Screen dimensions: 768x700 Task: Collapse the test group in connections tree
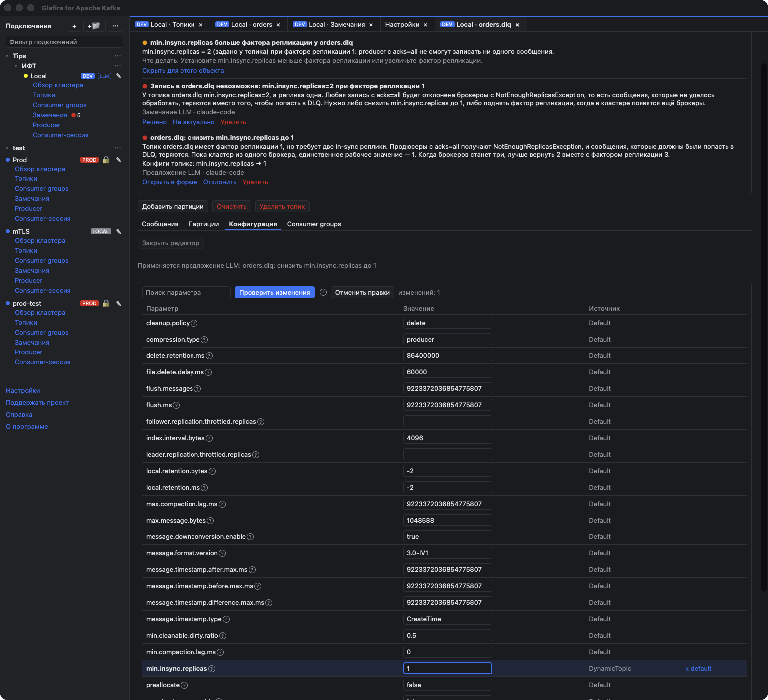click(x=7, y=148)
